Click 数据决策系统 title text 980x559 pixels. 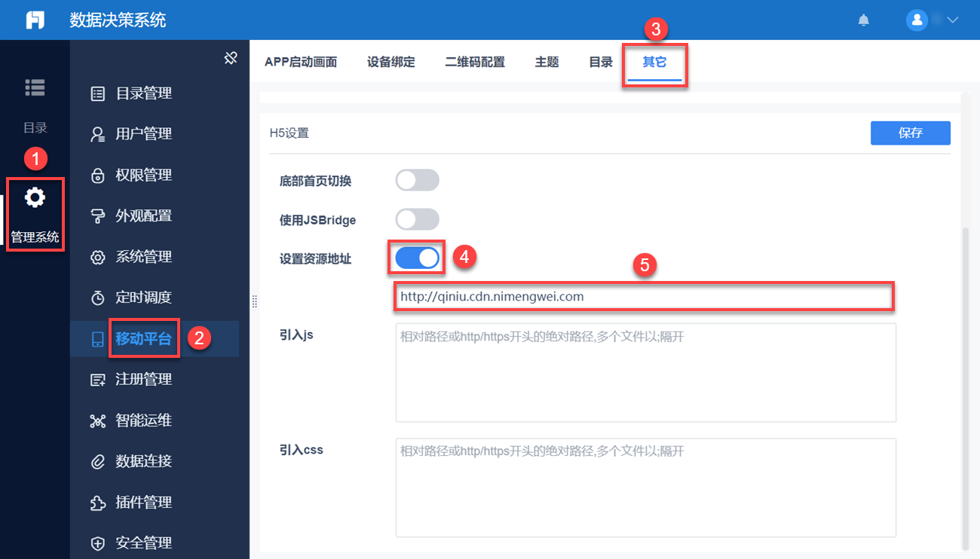[x=118, y=20]
